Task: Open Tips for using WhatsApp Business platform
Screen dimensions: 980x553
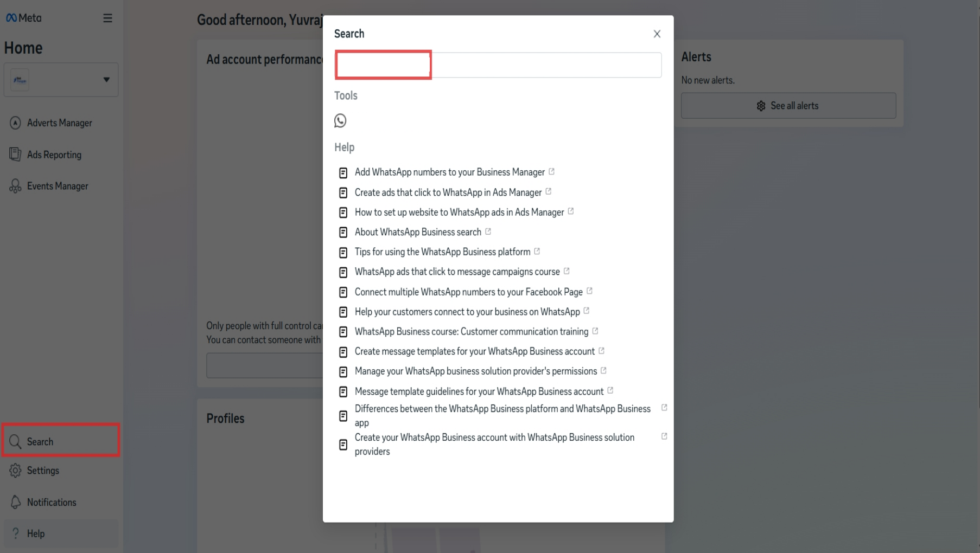Action: pyautogui.click(x=442, y=252)
